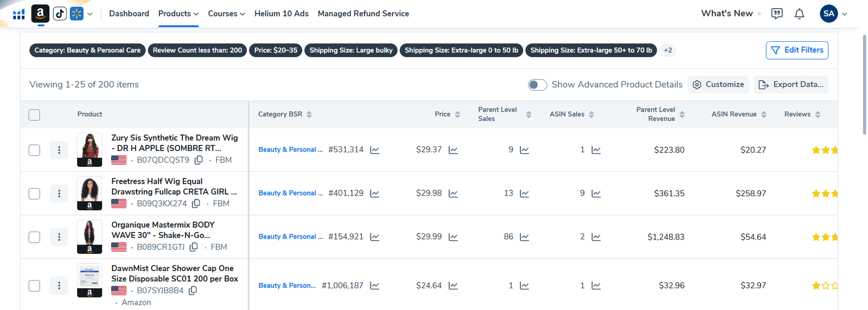Open three-dot menu for Freetress row
The width and height of the screenshot is (868, 310).
pyautogui.click(x=59, y=193)
